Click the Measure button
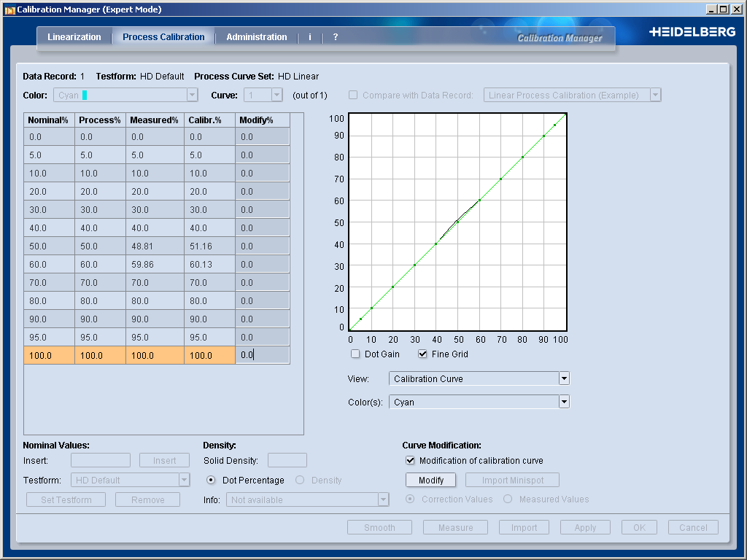This screenshot has width=747, height=560. point(456,528)
